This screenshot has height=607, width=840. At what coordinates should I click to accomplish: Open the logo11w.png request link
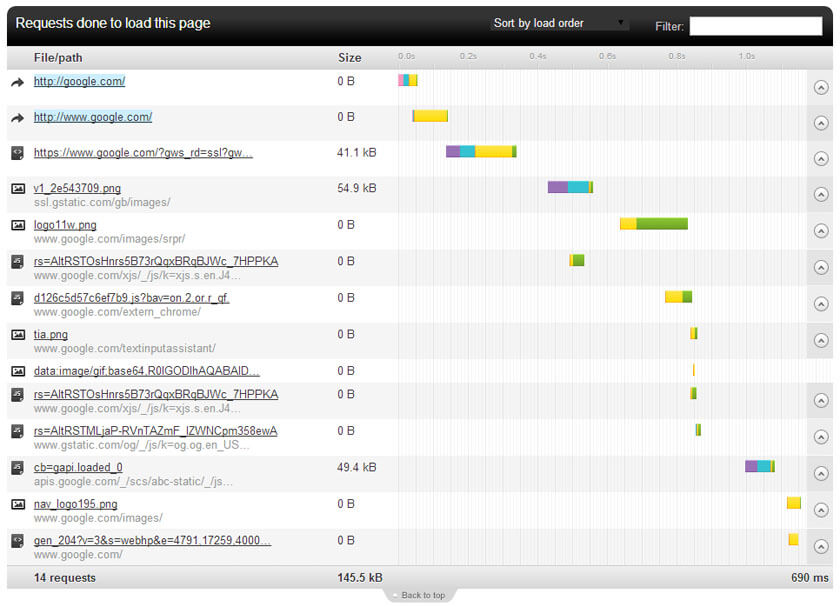point(65,224)
